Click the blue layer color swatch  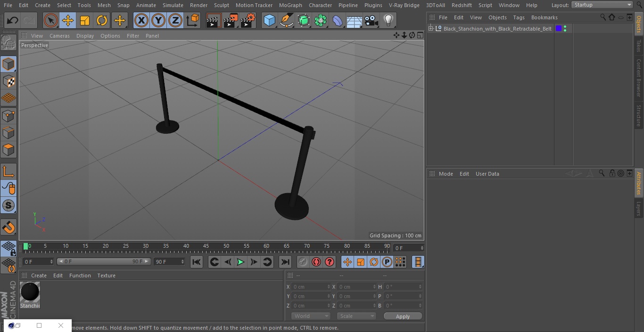[559, 29]
